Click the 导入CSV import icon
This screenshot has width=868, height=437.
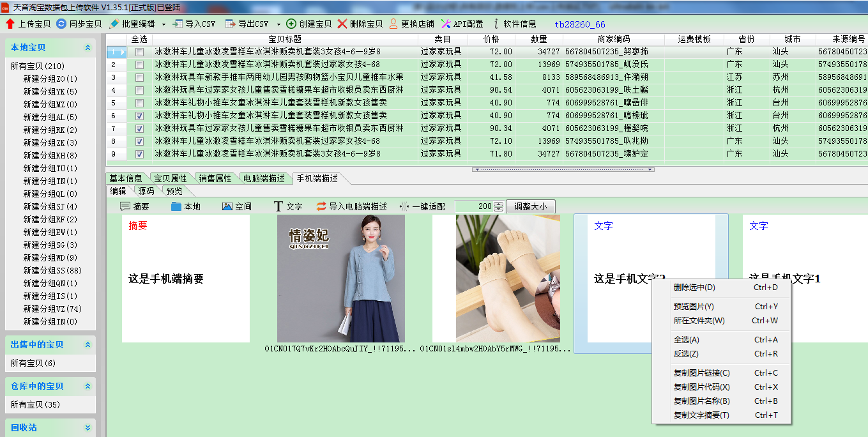click(x=177, y=24)
